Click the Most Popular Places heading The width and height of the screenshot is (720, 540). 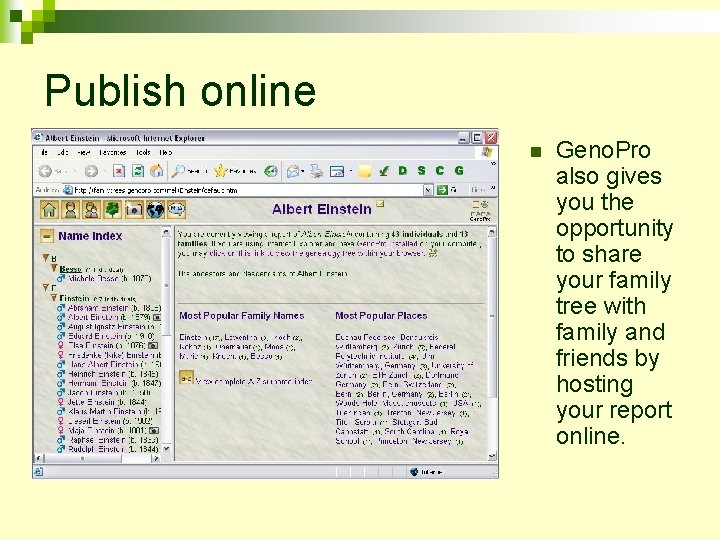(x=381, y=315)
